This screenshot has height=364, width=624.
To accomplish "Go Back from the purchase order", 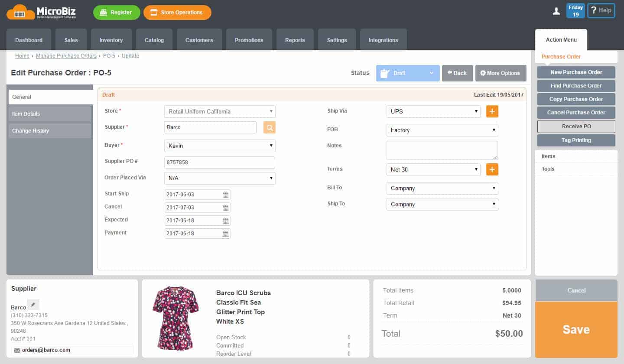I will click(457, 73).
